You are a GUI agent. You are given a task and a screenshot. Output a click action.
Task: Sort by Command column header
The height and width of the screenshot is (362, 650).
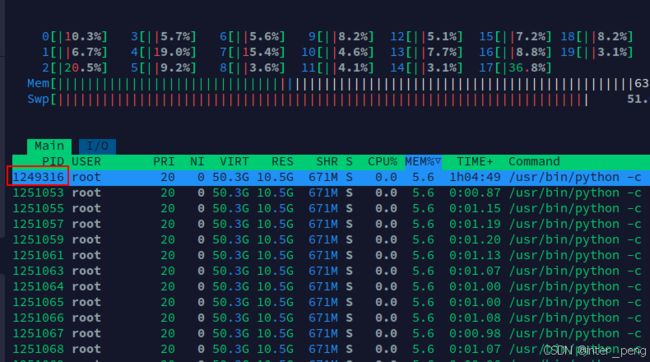[x=534, y=161]
